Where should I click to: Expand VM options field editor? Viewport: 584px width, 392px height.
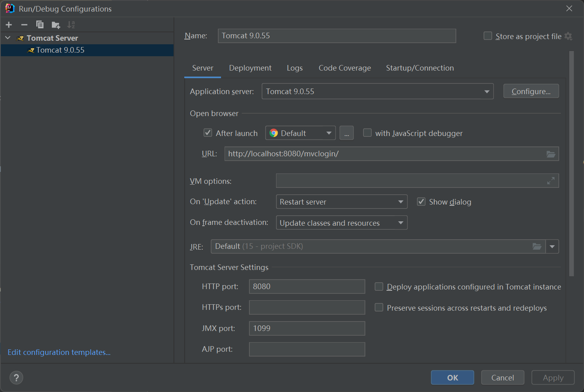point(551,181)
